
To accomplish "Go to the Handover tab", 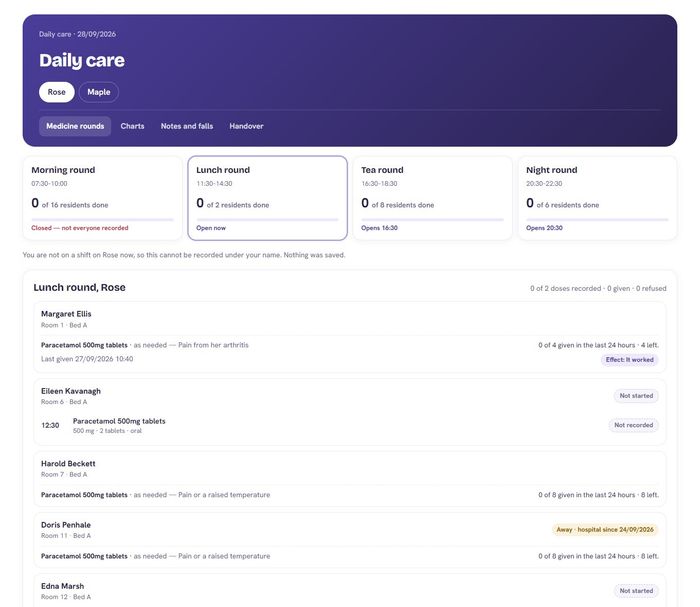I will 246,126.
